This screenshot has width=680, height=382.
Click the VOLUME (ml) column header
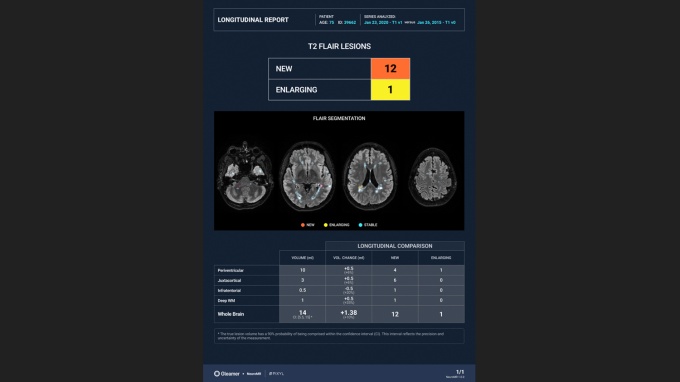[x=302, y=258]
